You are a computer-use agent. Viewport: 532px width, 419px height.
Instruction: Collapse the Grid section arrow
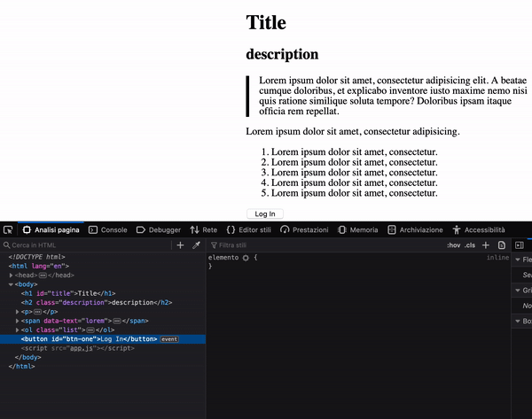pos(518,291)
